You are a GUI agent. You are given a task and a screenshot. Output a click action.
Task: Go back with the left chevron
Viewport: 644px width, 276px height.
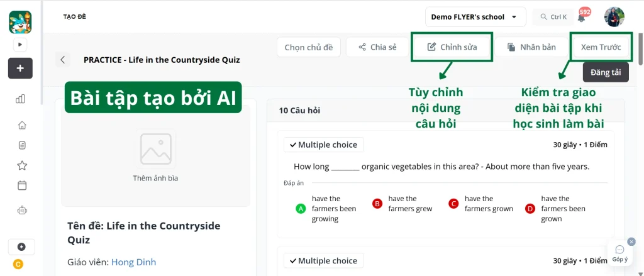click(x=63, y=60)
